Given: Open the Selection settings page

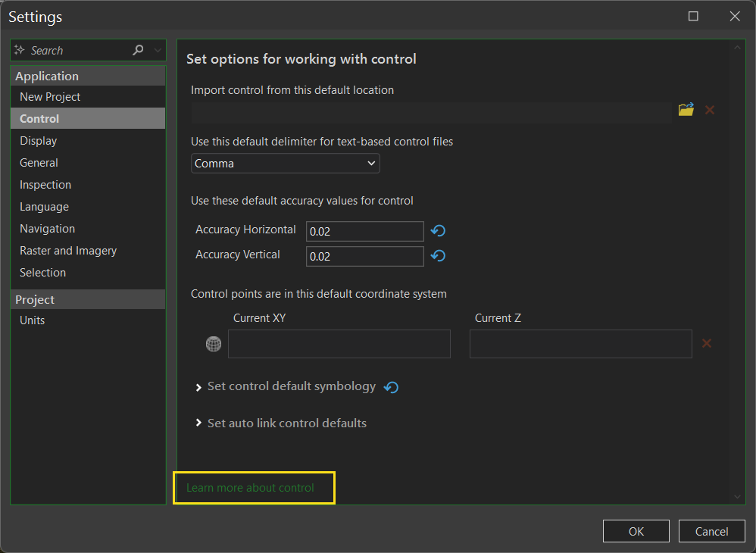Looking at the screenshot, I should click(x=88, y=273).
